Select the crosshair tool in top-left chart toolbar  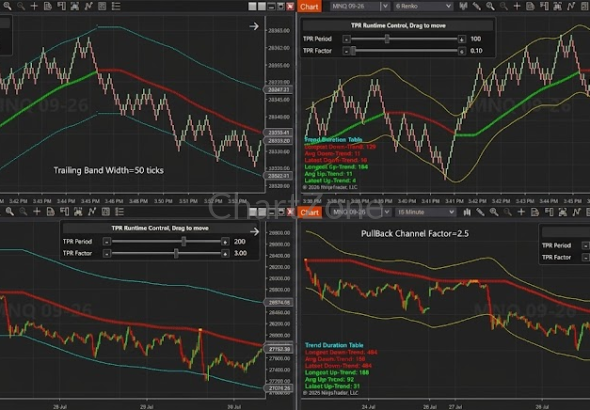coord(34,6)
